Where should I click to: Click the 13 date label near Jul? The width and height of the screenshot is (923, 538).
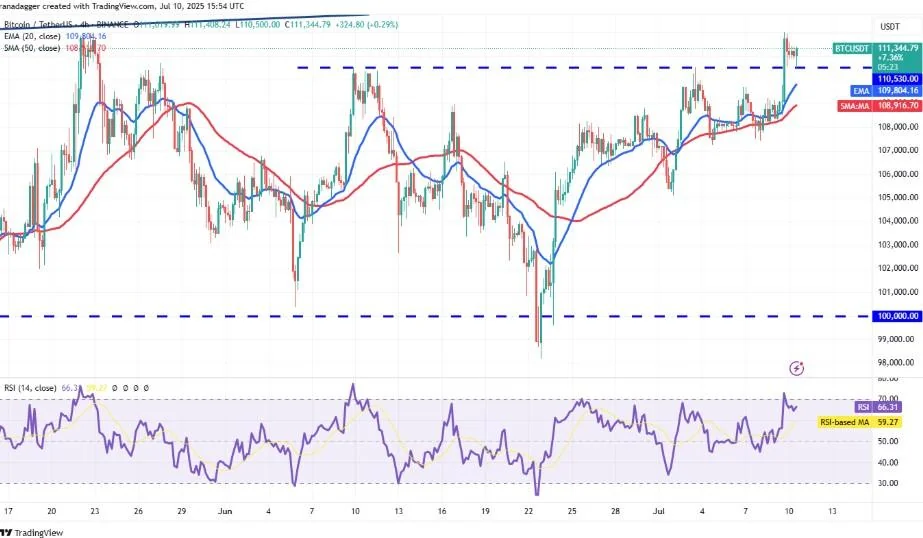pyautogui.click(x=832, y=511)
